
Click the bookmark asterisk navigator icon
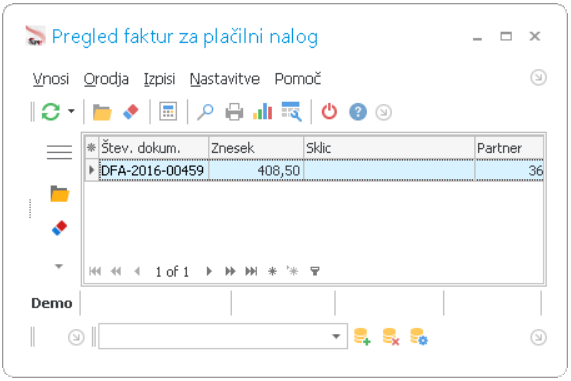coord(272,271)
